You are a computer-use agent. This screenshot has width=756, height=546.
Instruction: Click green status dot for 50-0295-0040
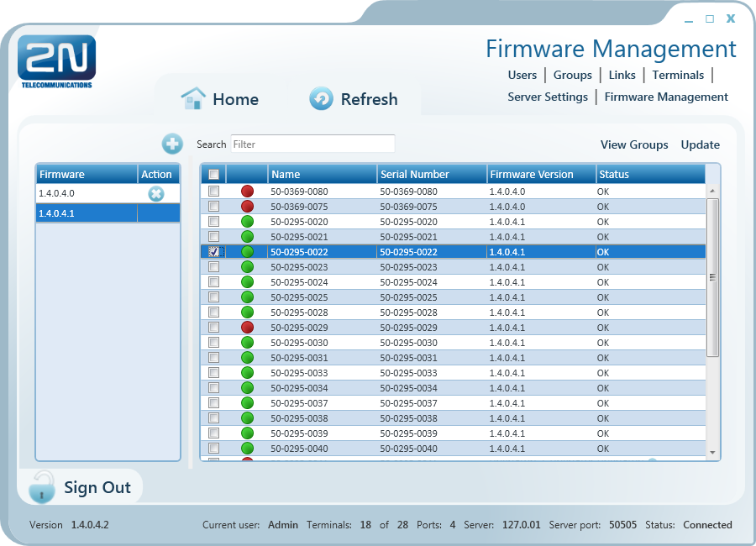tap(247, 448)
